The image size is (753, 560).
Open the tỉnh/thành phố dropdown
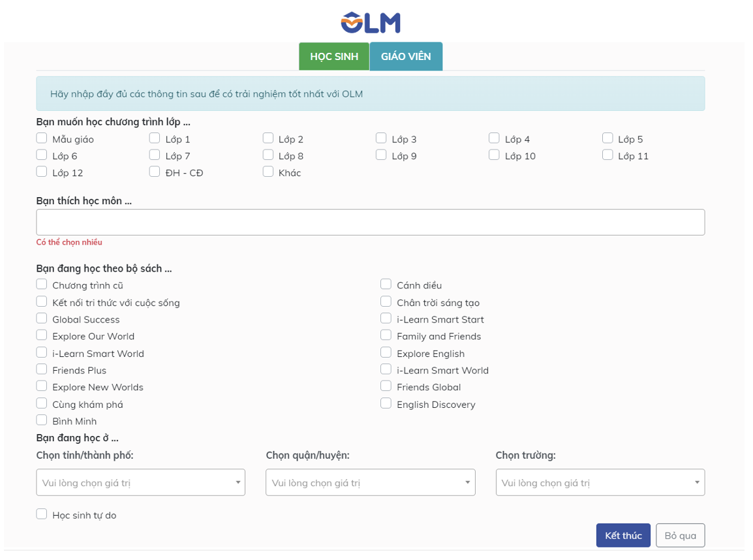[x=140, y=482]
